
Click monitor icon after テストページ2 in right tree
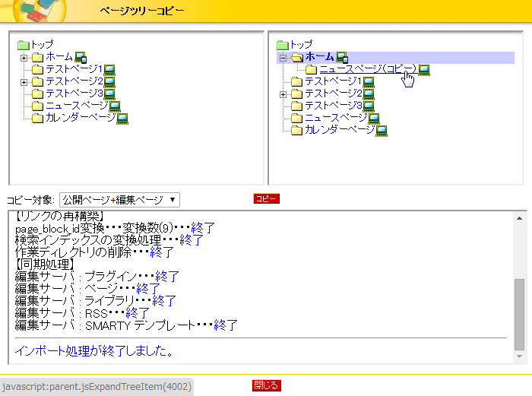[x=369, y=94]
